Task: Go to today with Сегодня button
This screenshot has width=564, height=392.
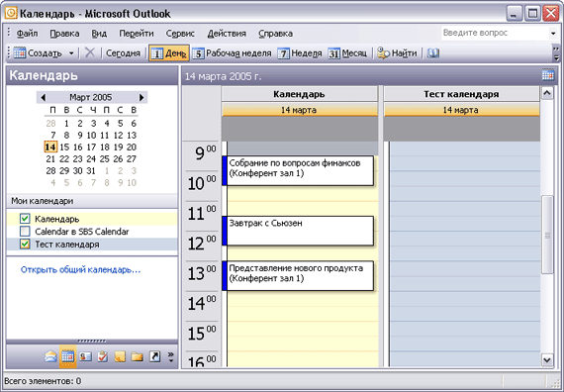Action: tap(123, 53)
